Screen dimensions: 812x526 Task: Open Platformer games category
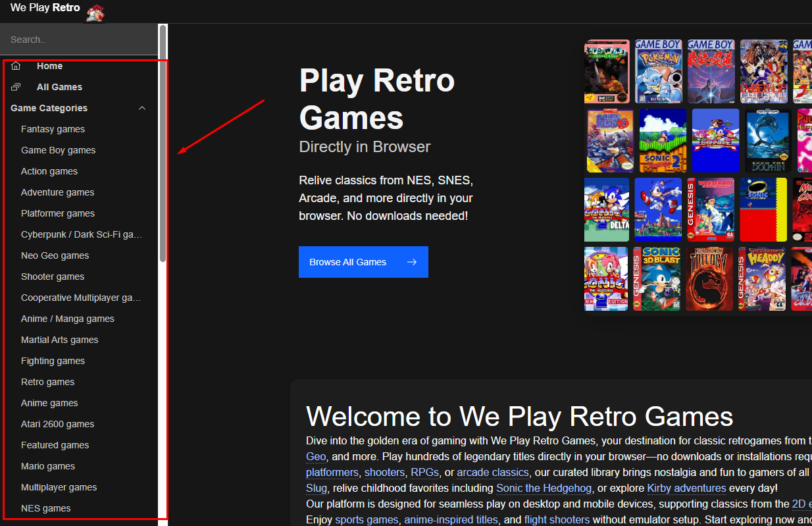pyautogui.click(x=58, y=213)
